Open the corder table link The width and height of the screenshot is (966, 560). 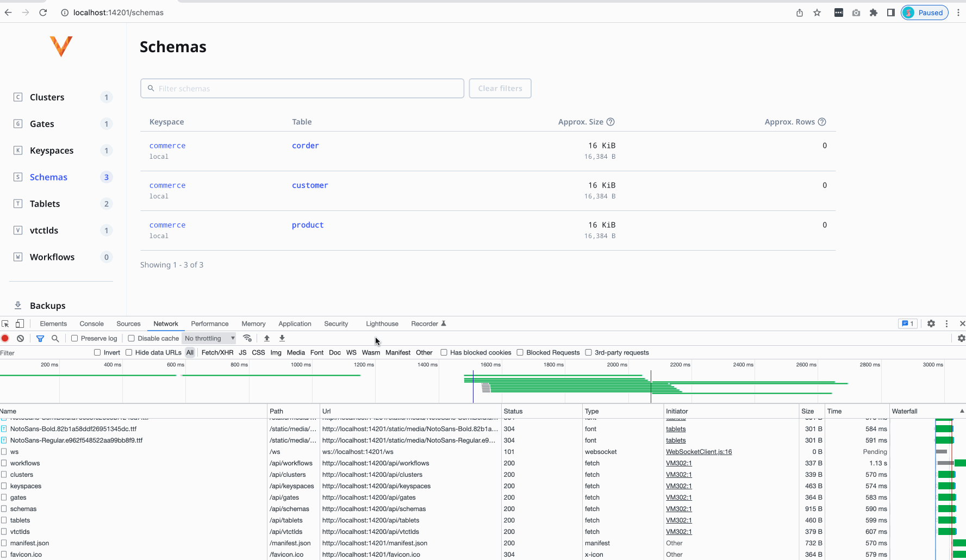pos(306,146)
